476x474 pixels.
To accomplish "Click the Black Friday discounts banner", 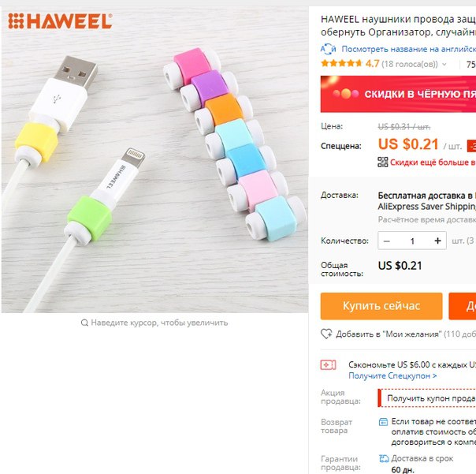I will pos(398,94).
